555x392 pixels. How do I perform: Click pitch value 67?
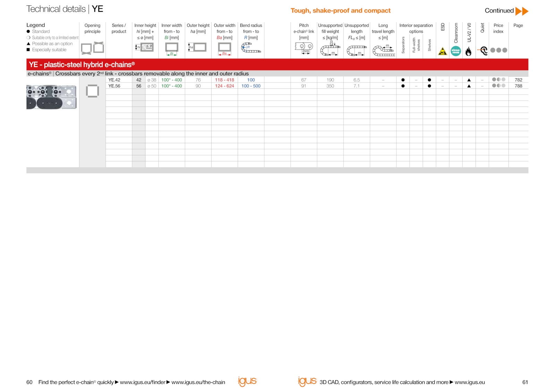304,80
